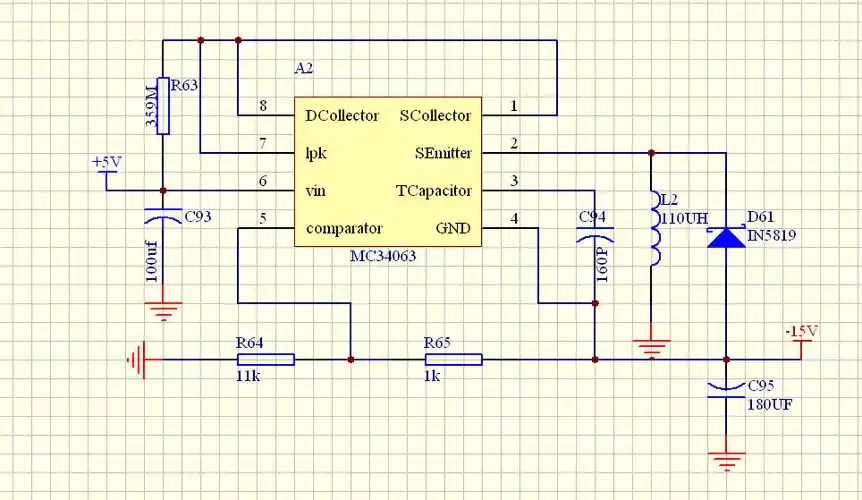The width and height of the screenshot is (862, 500).
Task: Select the R64 resistor body
Action: click(x=265, y=359)
